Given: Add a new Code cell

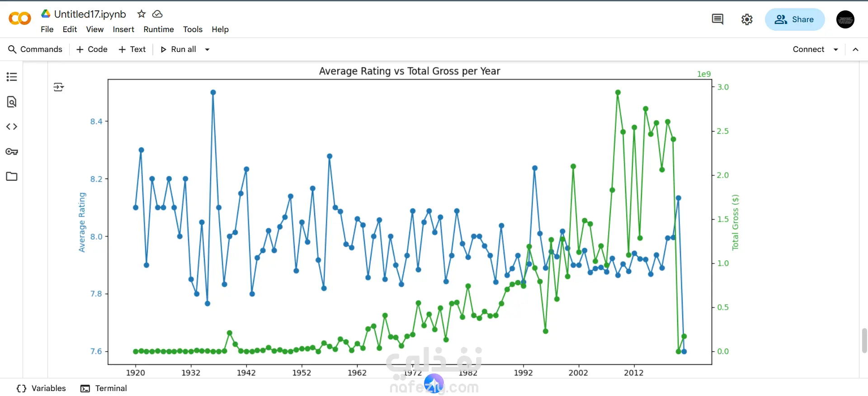Looking at the screenshot, I should 92,49.
